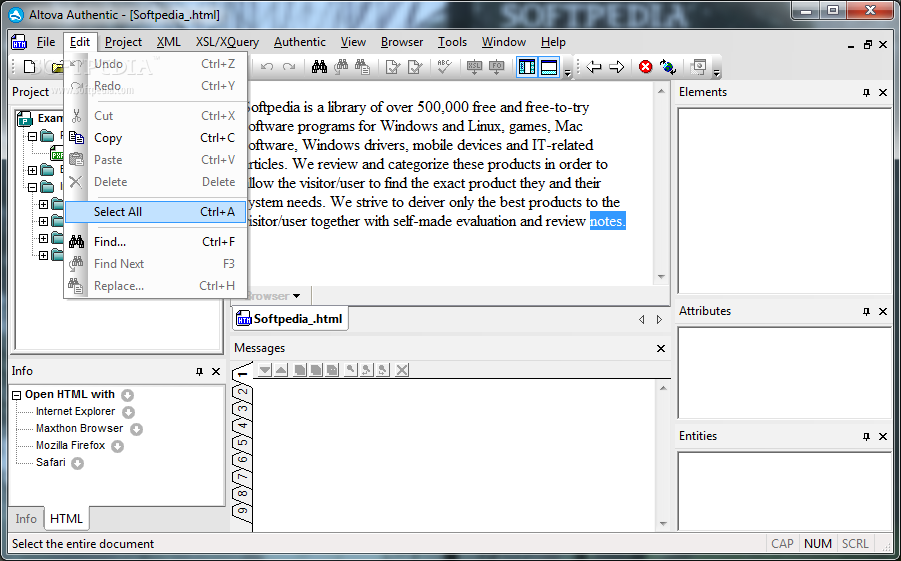Open toolbar options after the window toggles
The height and width of the screenshot is (561, 901).
(567, 73)
